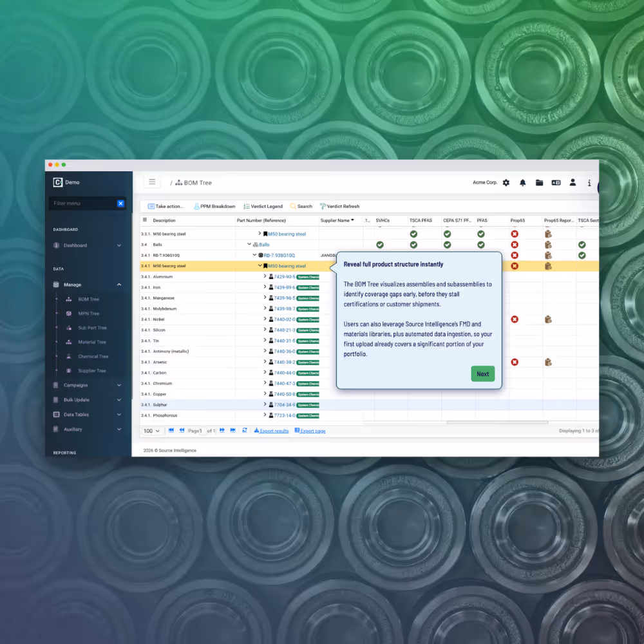Expand the 3.3.1 M50 bearing steel node
Viewport: 644px width, 644px height.
260,234
